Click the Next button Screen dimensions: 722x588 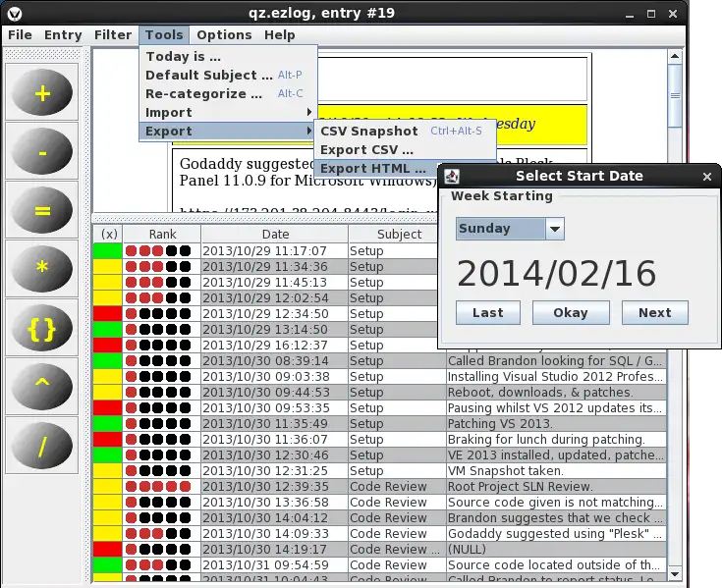coord(655,313)
